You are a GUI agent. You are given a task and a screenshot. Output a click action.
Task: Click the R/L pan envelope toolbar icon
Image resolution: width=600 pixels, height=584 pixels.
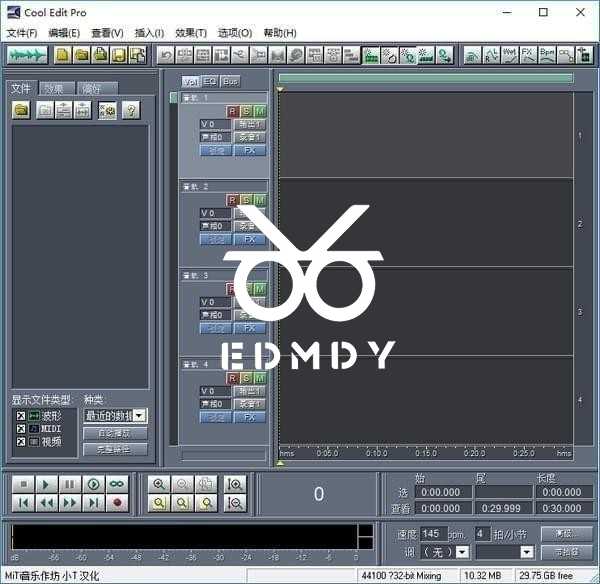click(491, 55)
